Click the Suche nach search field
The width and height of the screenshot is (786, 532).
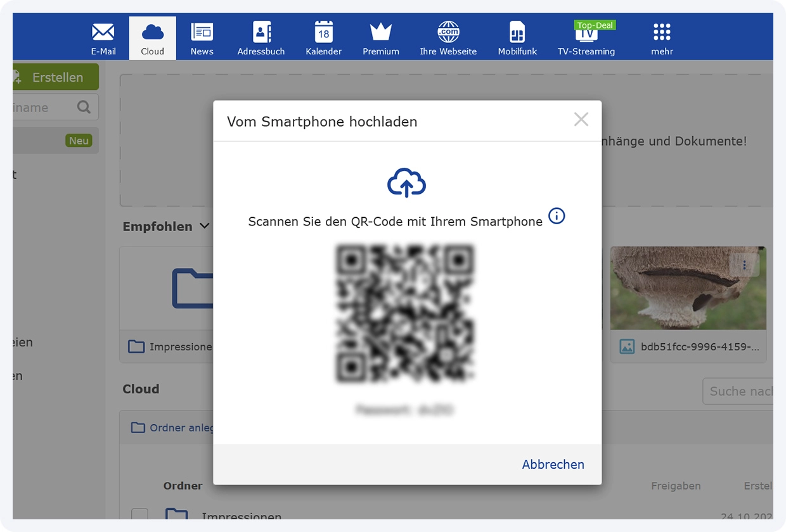(738, 391)
